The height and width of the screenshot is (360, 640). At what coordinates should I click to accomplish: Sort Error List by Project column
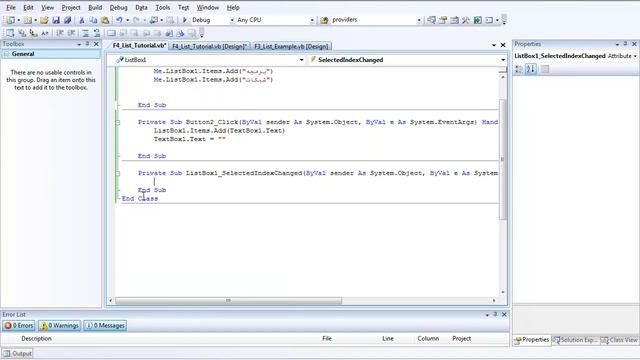pyautogui.click(x=462, y=338)
